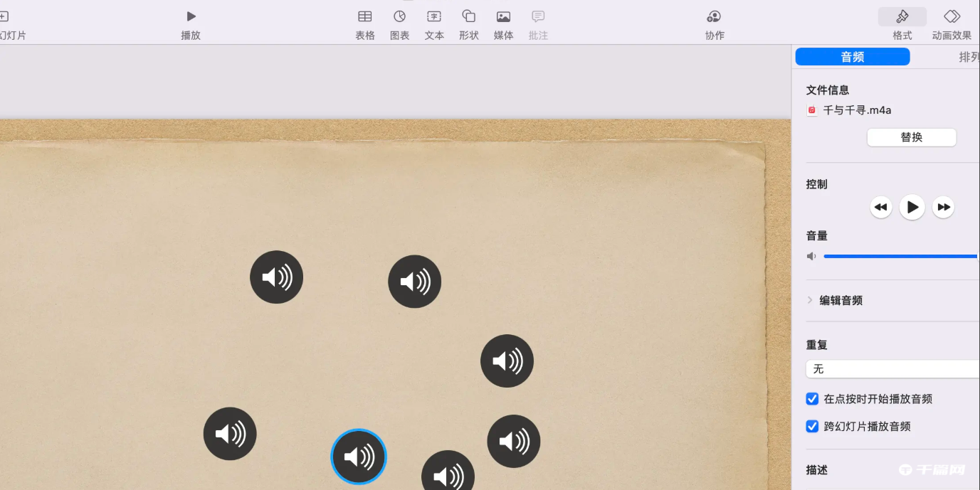Toggle the 格式 format sidebar

pos(902,16)
